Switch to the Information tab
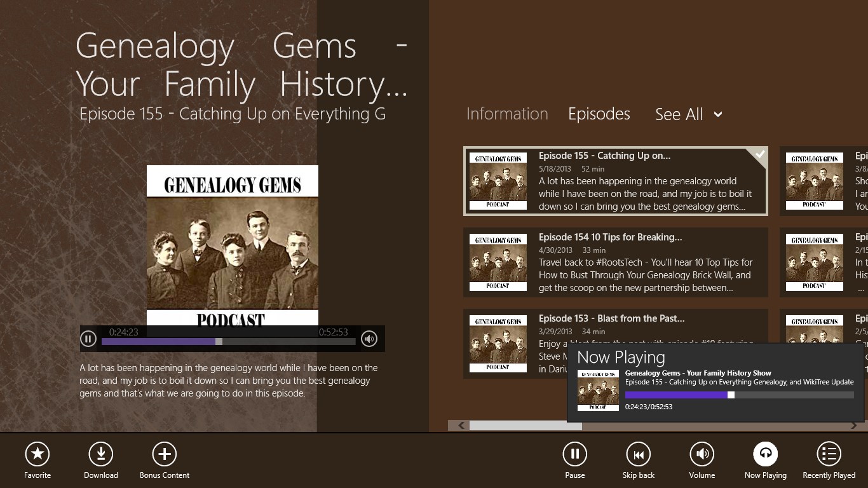This screenshot has width=868, height=488. [506, 114]
